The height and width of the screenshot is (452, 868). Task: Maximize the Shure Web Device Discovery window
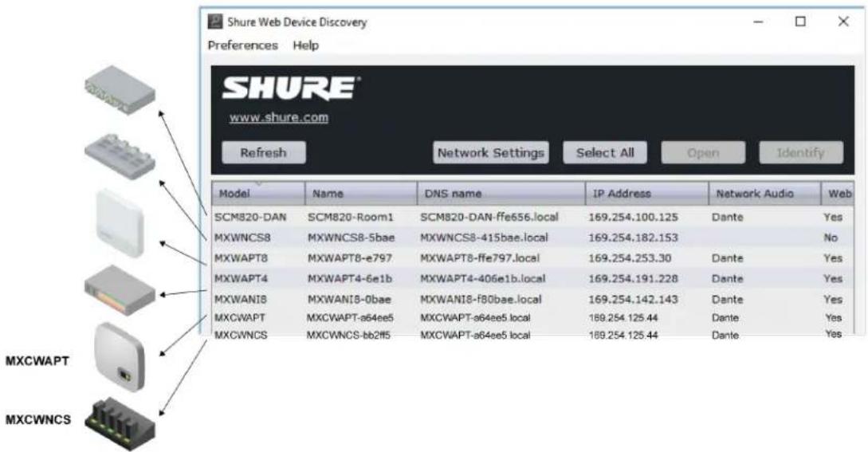tap(800, 22)
